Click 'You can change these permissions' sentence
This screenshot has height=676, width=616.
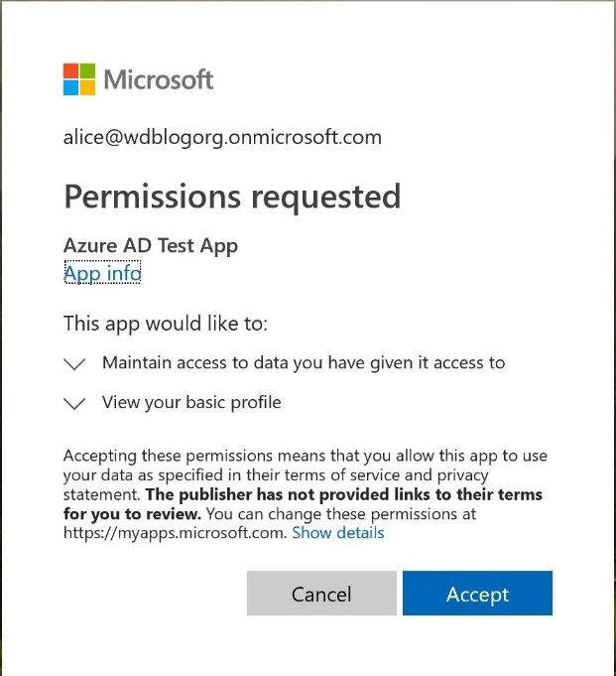(341, 514)
